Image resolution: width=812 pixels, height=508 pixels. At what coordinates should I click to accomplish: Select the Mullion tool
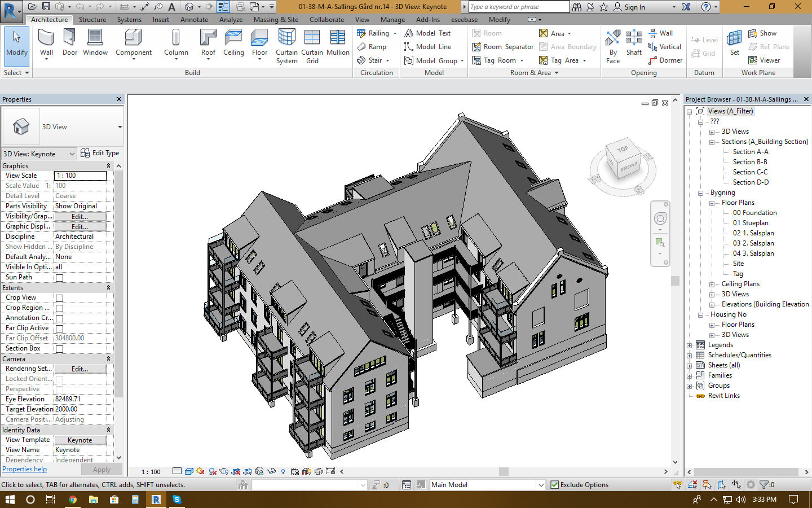[338, 43]
